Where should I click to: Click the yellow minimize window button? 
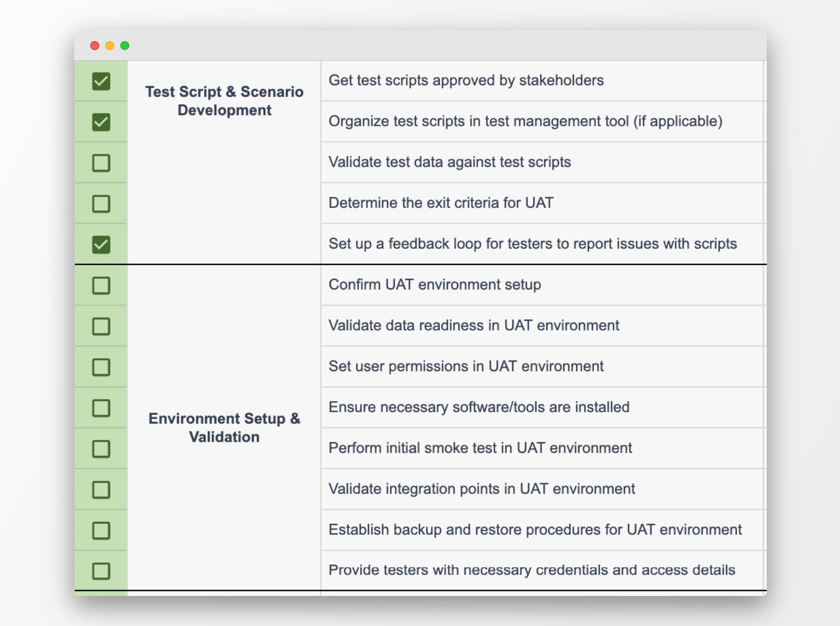tap(110, 46)
